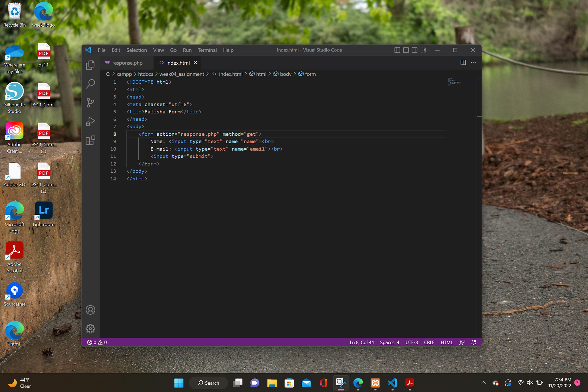Open the Source Control view
The height and width of the screenshot is (392, 588).
point(90,103)
